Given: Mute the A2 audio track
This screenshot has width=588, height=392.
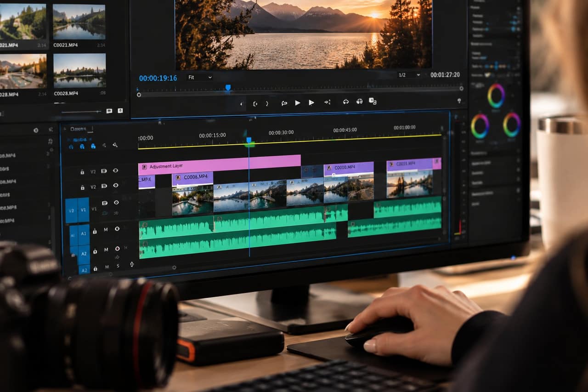Looking at the screenshot, I should click(x=106, y=250).
